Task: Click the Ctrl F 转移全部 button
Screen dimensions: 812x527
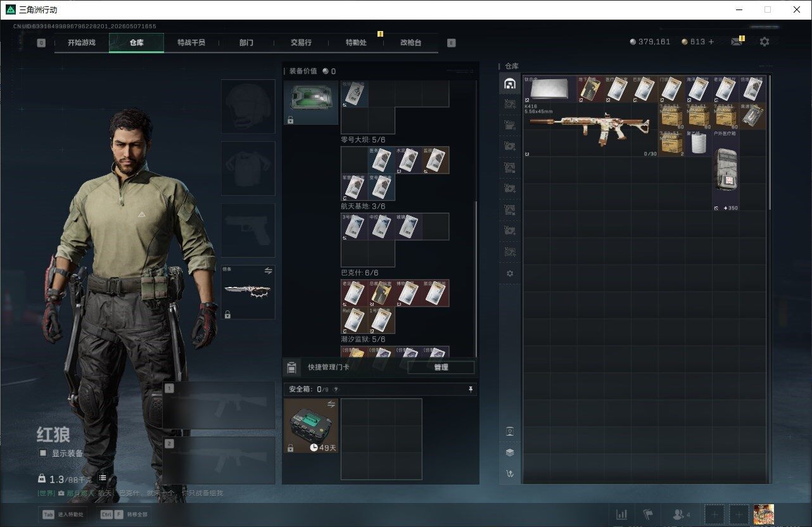Action: [x=124, y=514]
